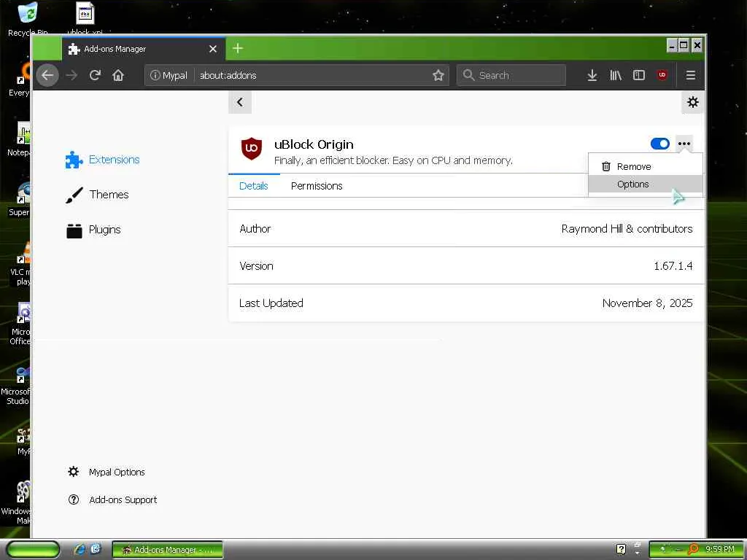Launch Internet Explorer from quick launch

[80, 549]
